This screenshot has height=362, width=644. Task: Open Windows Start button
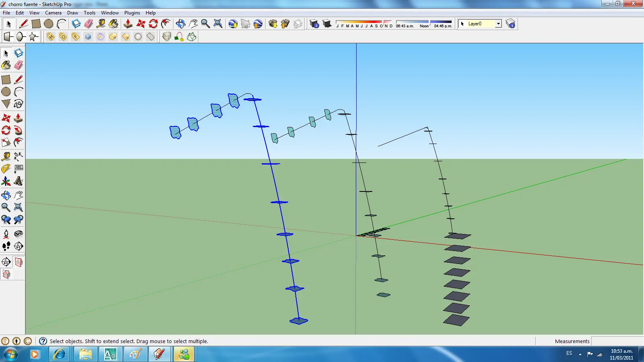tap(11, 354)
